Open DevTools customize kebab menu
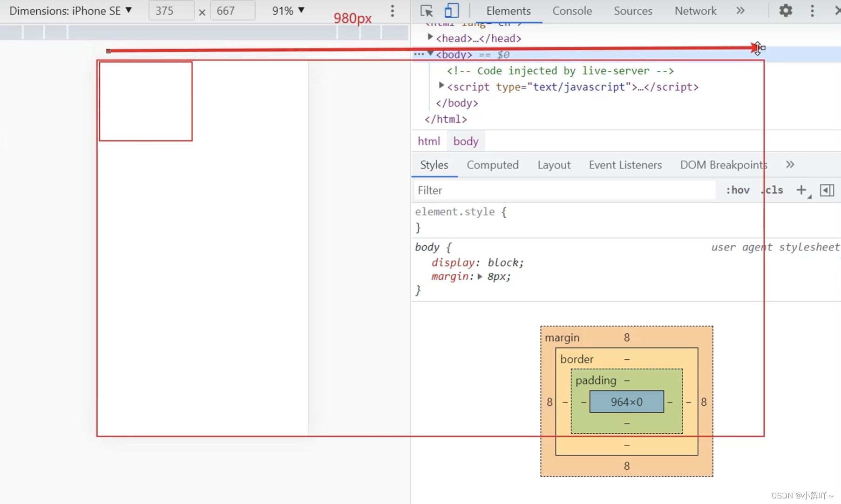This screenshot has width=841, height=504. (x=812, y=11)
